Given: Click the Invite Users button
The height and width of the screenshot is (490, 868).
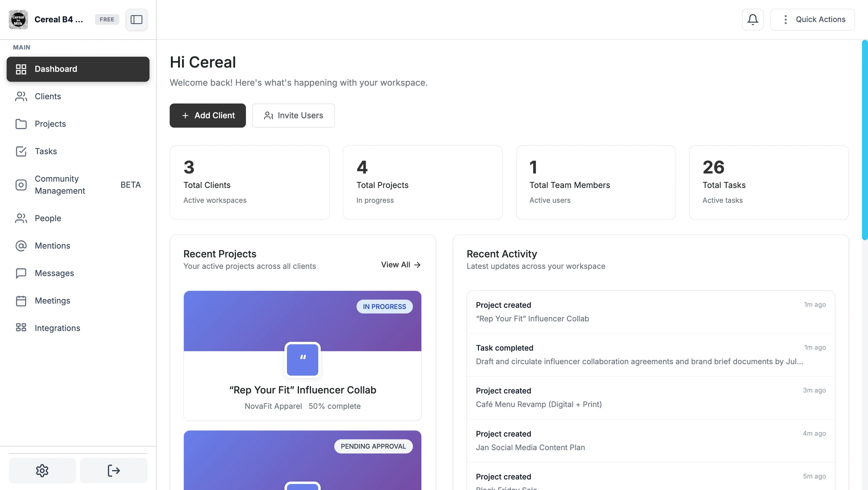Looking at the screenshot, I should [293, 115].
